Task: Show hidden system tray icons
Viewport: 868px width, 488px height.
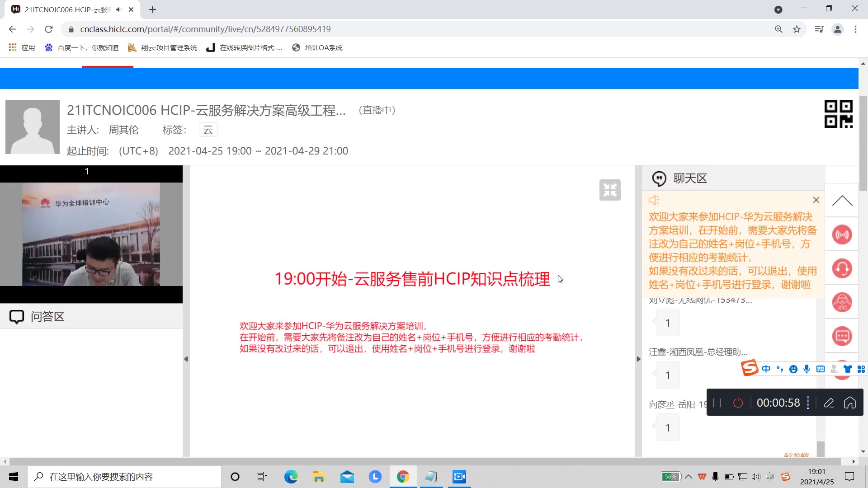Action: click(x=689, y=477)
